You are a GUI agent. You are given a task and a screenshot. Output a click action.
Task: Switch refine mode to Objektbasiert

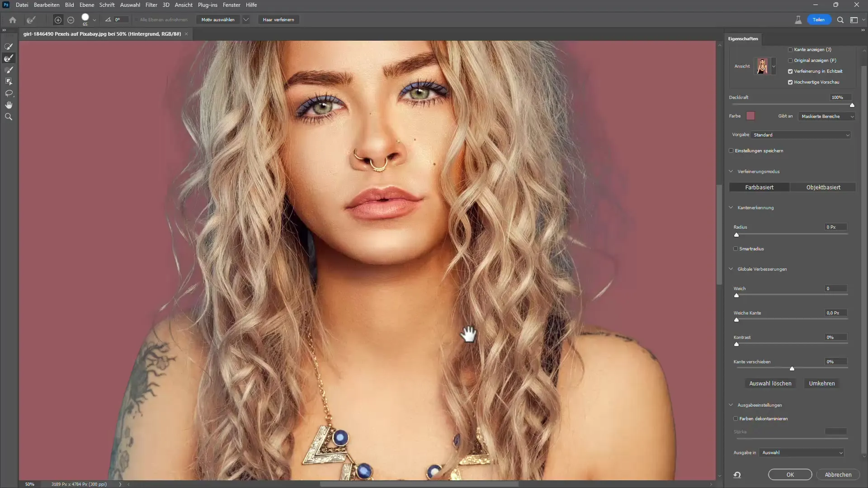(x=823, y=188)
